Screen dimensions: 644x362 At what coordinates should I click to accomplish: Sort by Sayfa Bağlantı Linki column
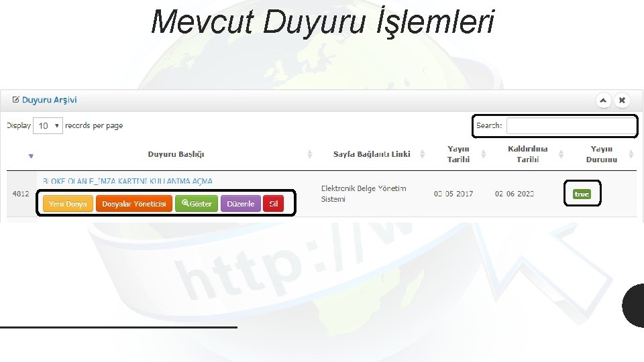pos(372,154)
